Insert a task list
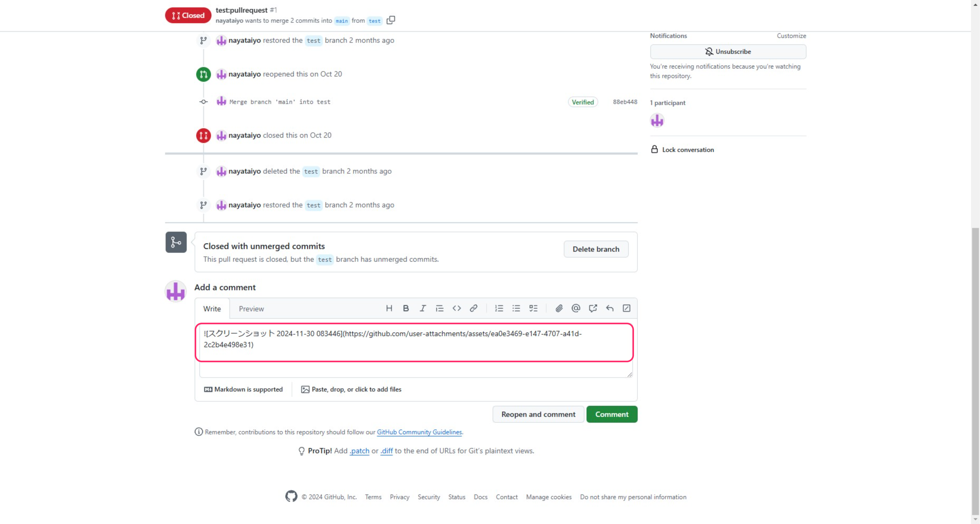This screenshot has height=524, width=980. tap(533, 308)
